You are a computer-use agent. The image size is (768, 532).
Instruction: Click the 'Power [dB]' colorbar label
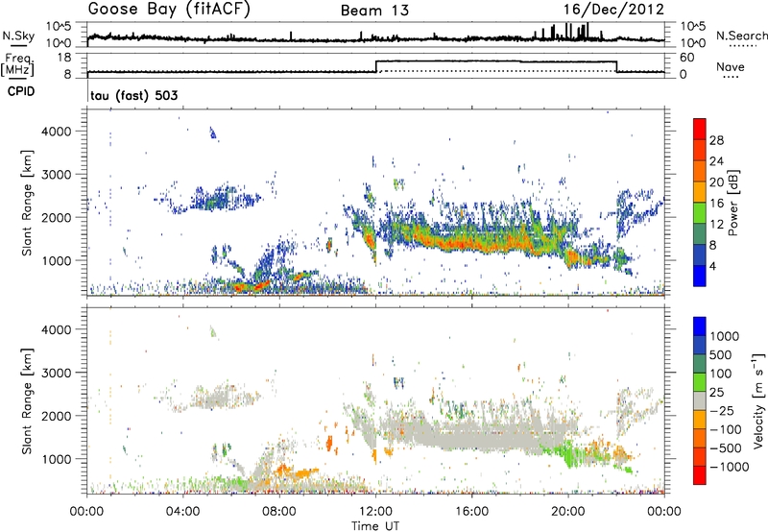coord(732,203)
